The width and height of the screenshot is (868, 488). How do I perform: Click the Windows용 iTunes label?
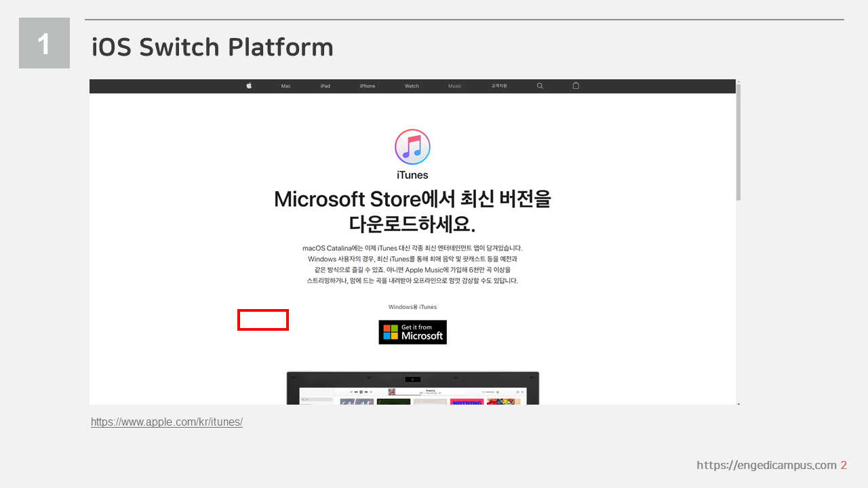coord(412,307)
